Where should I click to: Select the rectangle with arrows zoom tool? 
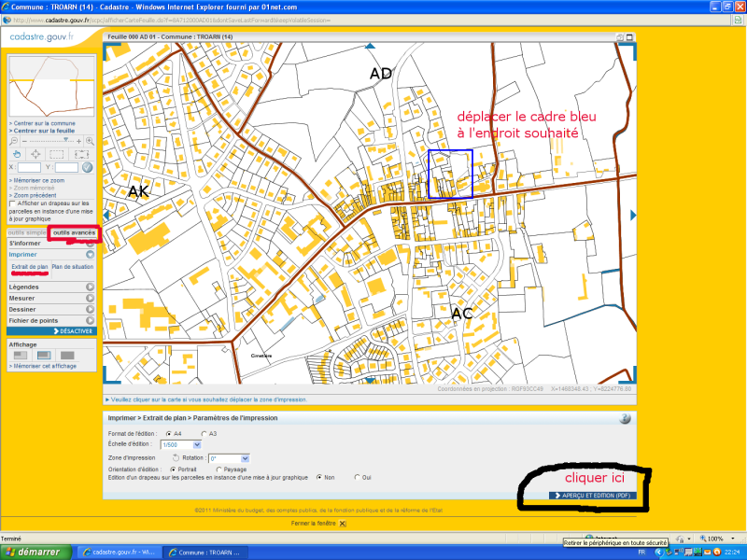pyautogui.click(x=81, y=154)
